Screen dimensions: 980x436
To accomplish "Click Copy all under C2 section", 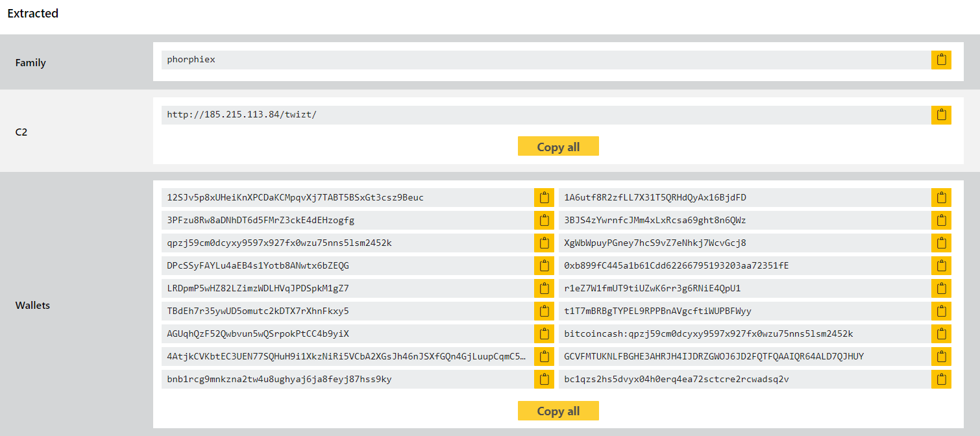I will (558, 146).
